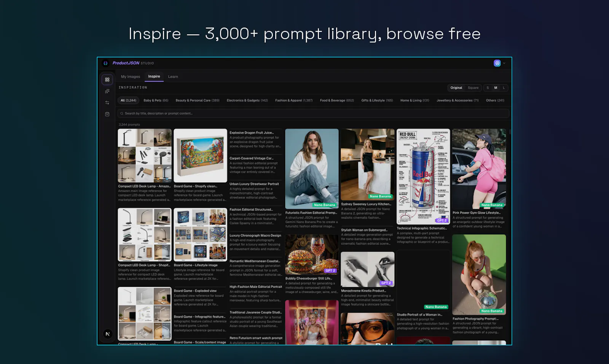Viewport: 609px width, 364px height.
Task: Switch to the Learn tab
Action: pyautogui.click(x=173, y=76)
